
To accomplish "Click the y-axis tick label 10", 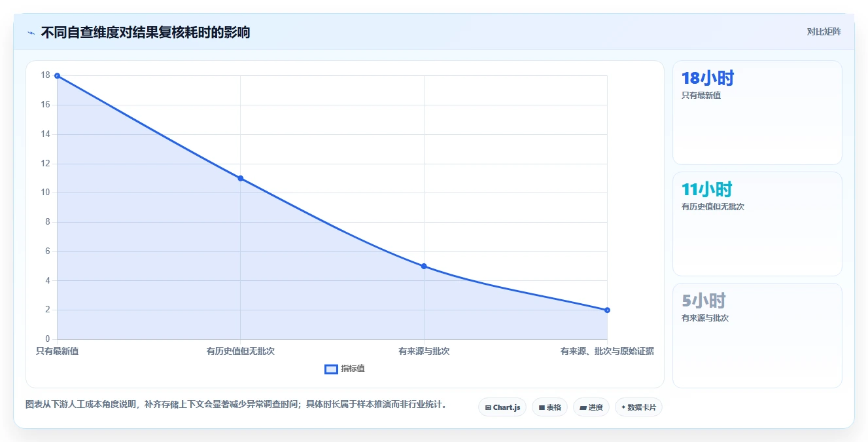I will [x=45, y=193].
